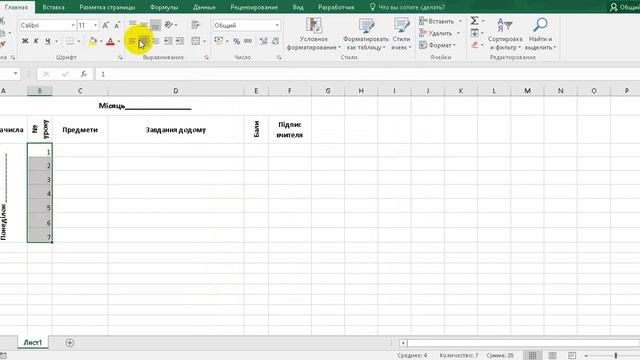Viewport: 640px width, 360px height.
Task: Click the increase indent icon
Action: pos(179,41)
